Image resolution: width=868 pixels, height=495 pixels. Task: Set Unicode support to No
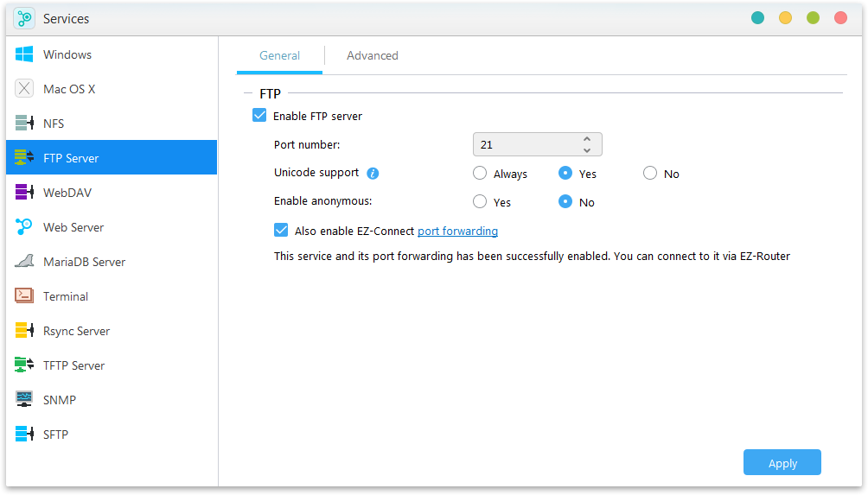coord(650,173)
